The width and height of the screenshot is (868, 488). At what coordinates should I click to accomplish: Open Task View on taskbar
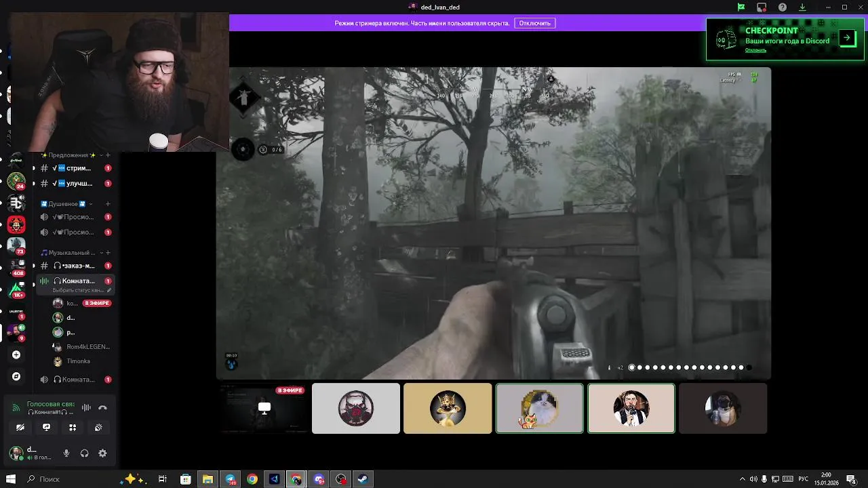[163, 479]
